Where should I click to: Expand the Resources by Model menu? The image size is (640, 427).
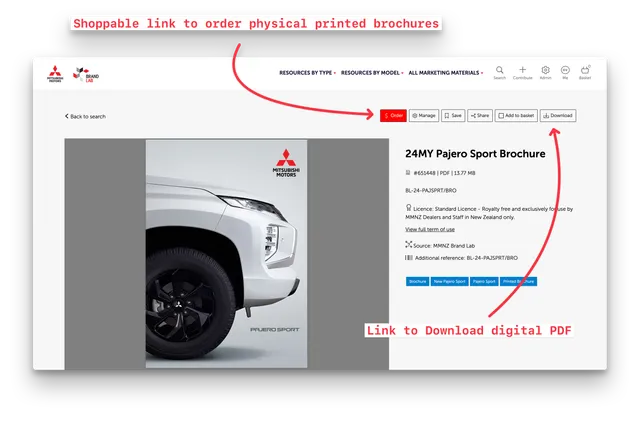374,72
